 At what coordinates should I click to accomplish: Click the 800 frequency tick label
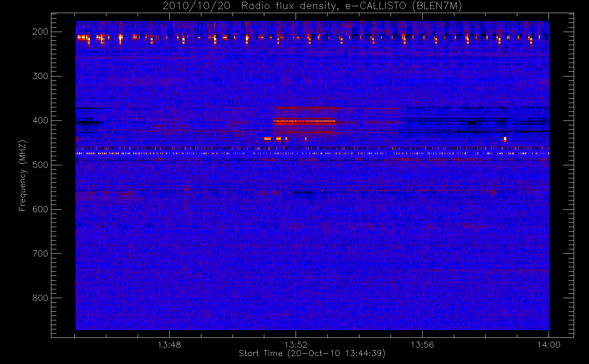(40, 298)
